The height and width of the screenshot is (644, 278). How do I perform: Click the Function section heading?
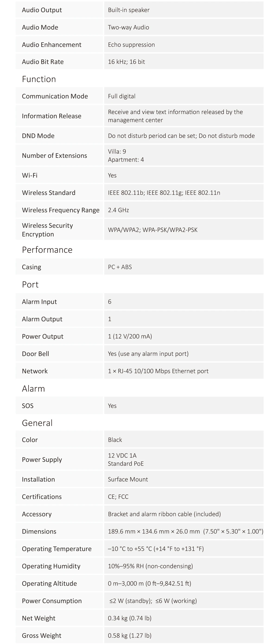pos(39,79)
